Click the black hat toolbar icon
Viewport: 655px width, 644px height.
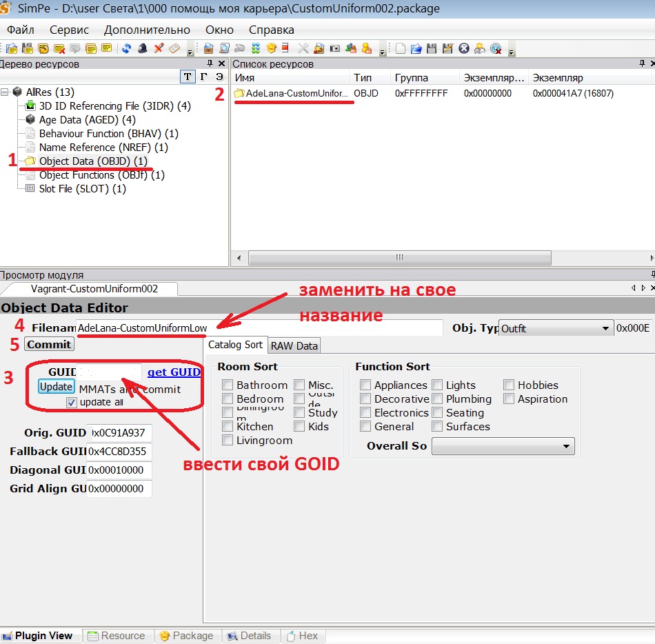143,48
